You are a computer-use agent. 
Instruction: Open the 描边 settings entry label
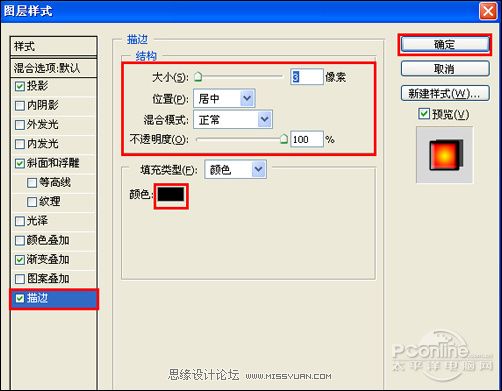click(x=37, y=298)
